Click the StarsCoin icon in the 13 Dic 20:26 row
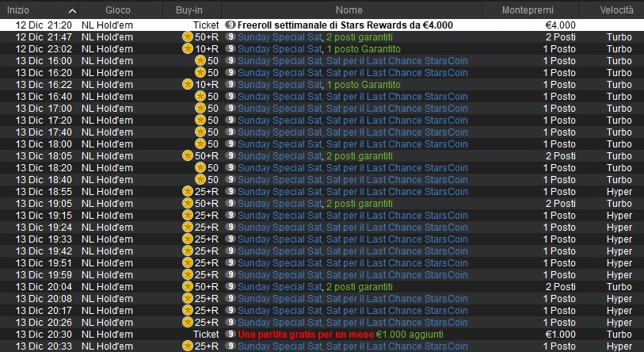Image resolution: width=644 pixels, height=352 pixels. 187,323
